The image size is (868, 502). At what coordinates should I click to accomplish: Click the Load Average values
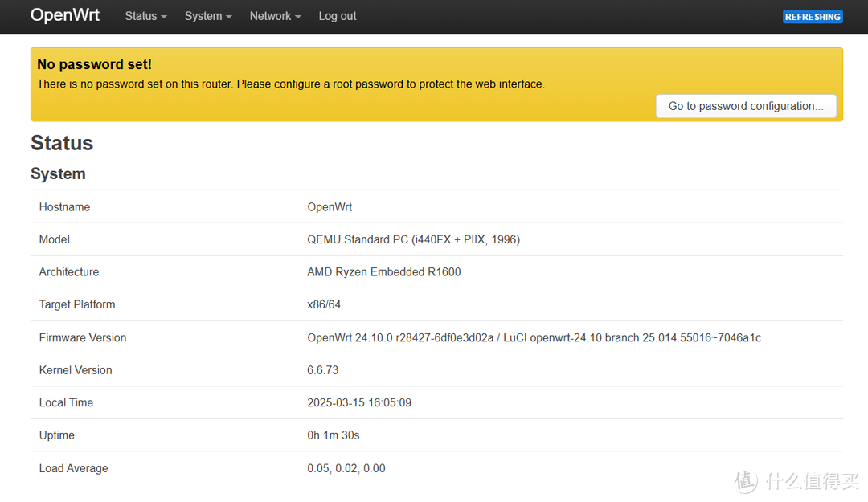tap(346, 468)
